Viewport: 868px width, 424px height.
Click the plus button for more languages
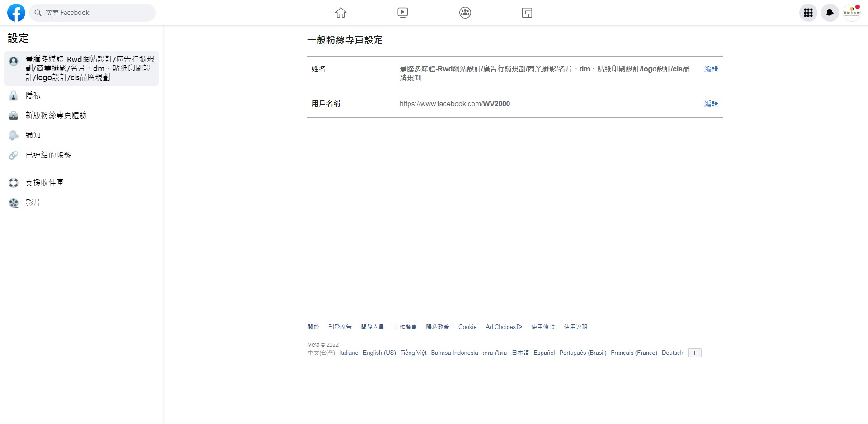695,353
